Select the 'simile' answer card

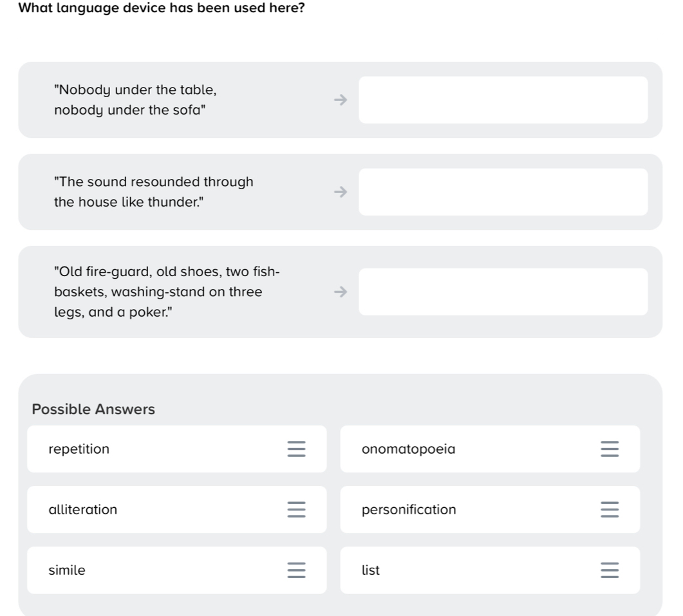pyautogui.click(x=177, y=570)
